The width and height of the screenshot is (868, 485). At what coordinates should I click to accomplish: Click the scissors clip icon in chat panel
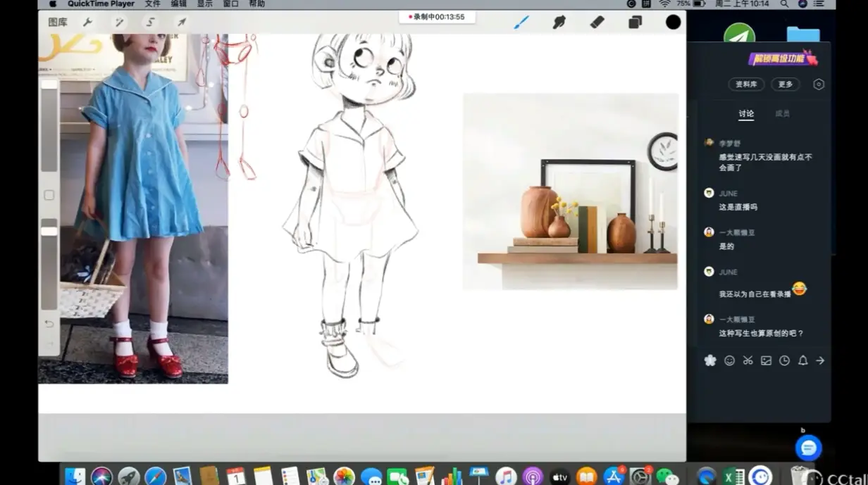coord(748,360)
